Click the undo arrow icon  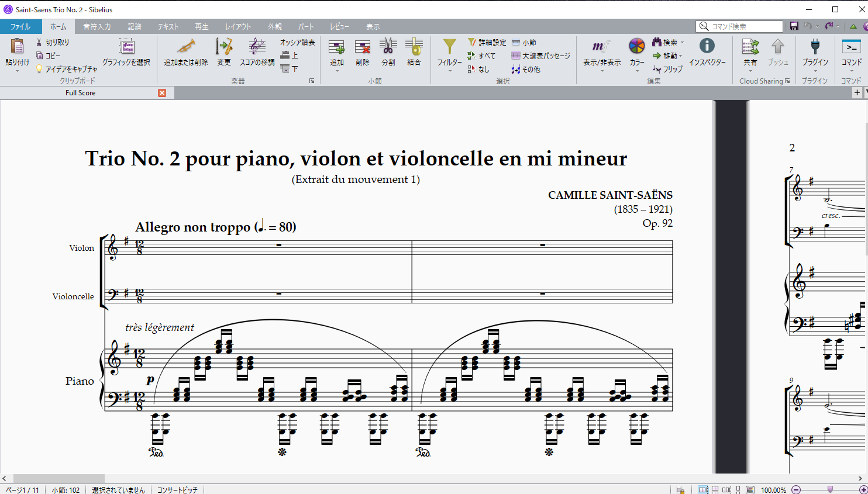tap(808, 26)
